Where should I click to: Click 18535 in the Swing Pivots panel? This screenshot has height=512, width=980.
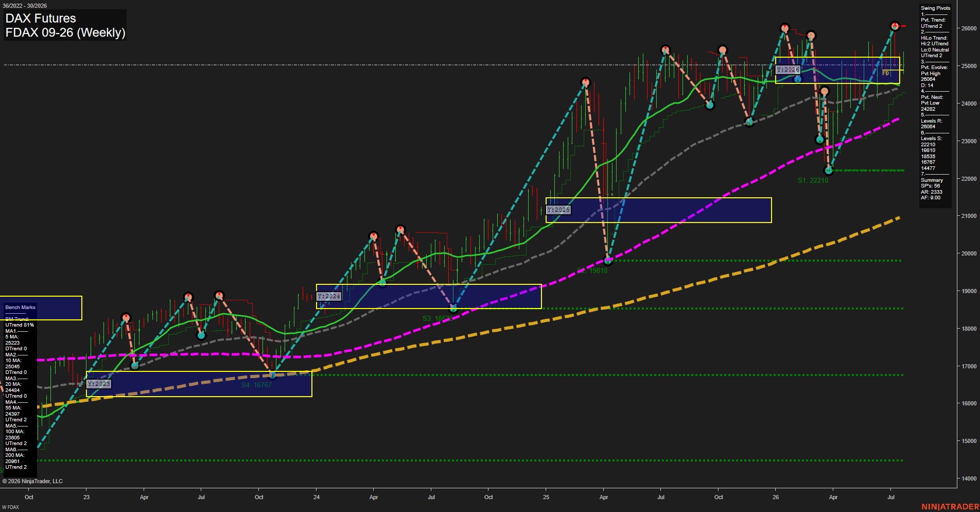pyautogui.click(x=928, y=157)
